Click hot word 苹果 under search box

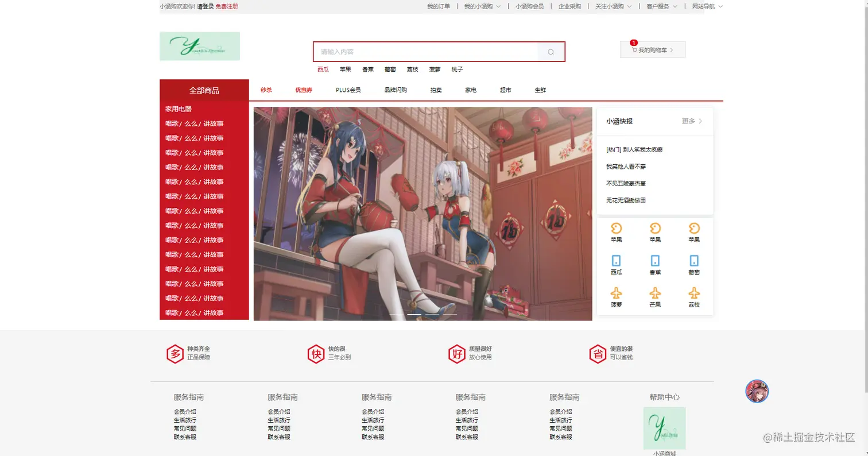(346, 69)
